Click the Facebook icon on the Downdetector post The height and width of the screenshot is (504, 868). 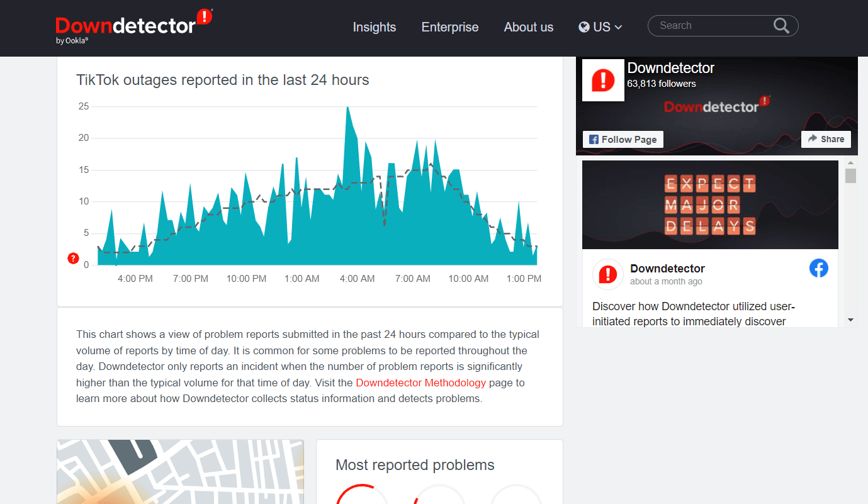point(819,268)
